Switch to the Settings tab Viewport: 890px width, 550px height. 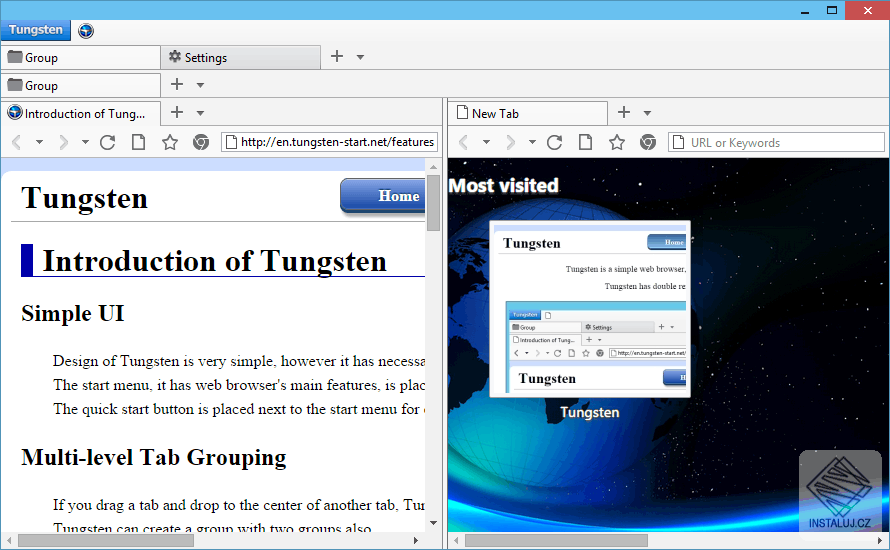[241, 57]
